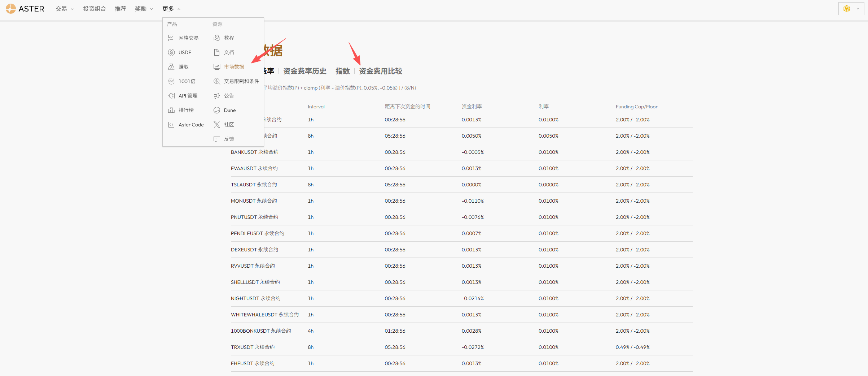Open the USDF product page
This screenshot has width=868, height=376.
click(185, 52)
